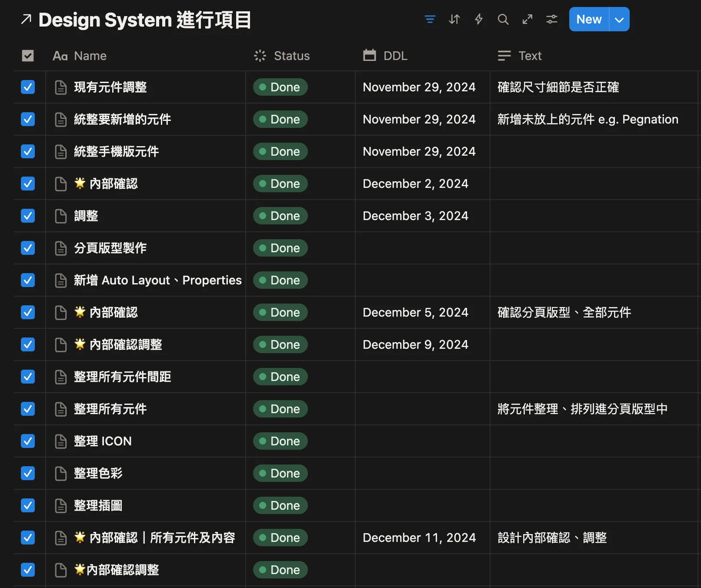This screenshot has width=701, height=588.
Task: Edit the December 2, 2024 date cell
Action: click(x=423, y=184)
